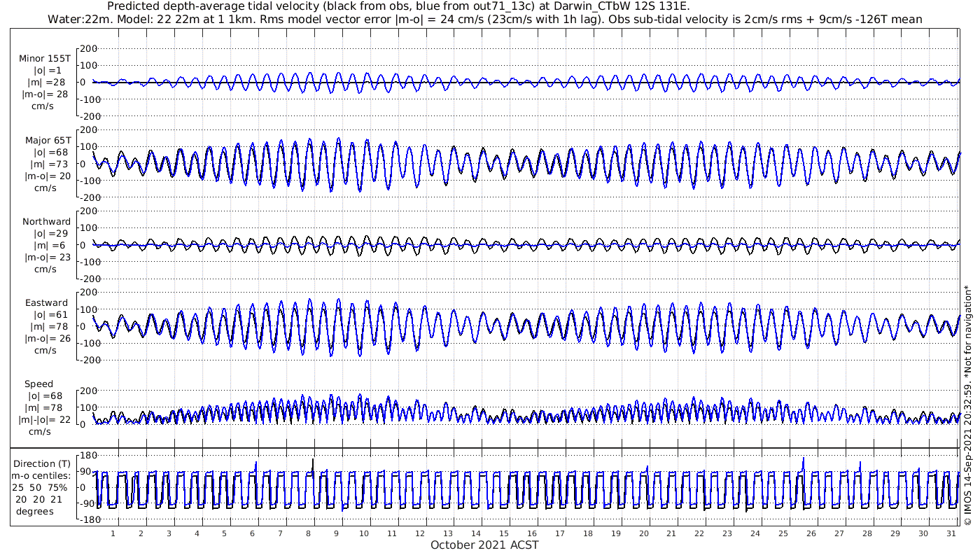Click the 'October 2021 ACST' axis title
980x560 pixels.
484,545
